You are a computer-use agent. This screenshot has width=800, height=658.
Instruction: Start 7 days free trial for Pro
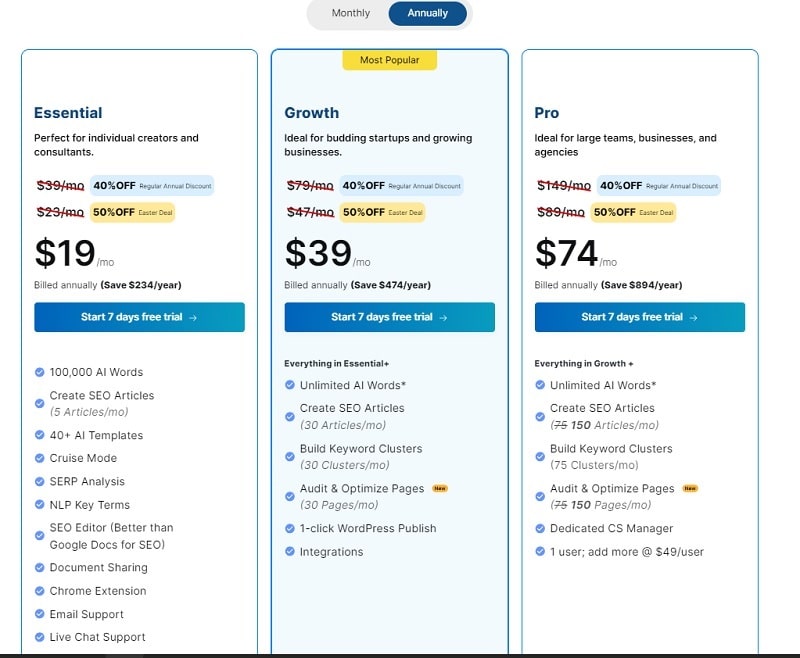tap(639, 317)
